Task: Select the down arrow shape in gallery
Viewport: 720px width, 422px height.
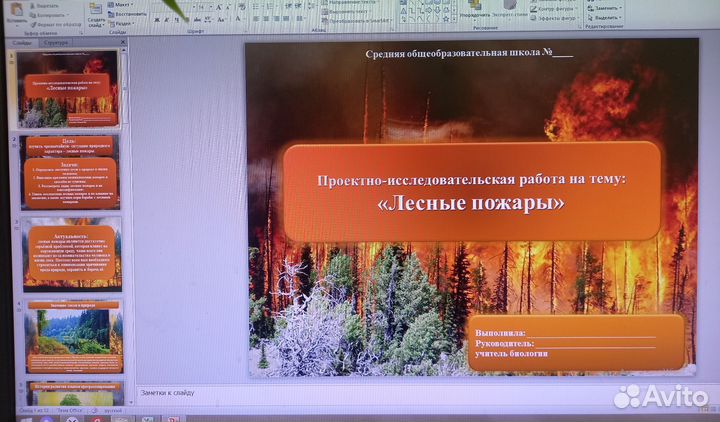Action: (x=438, y=10)
